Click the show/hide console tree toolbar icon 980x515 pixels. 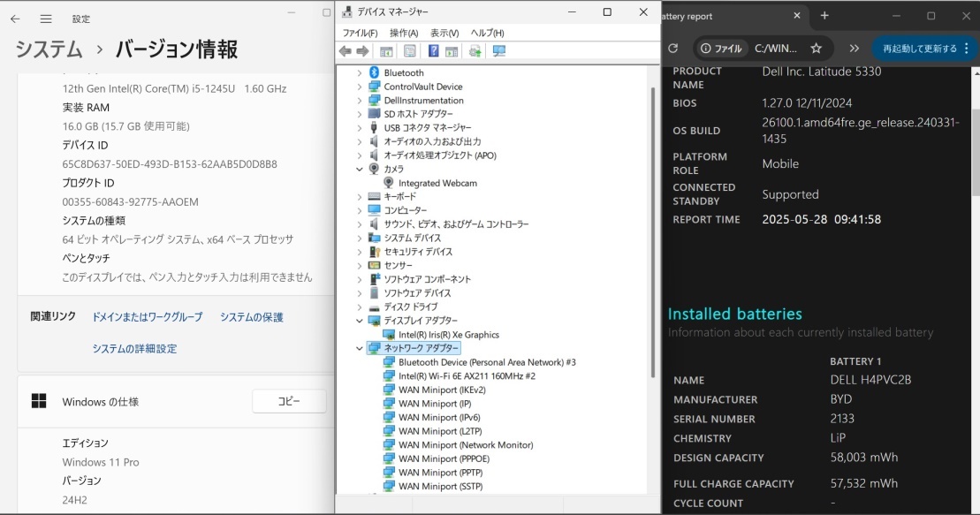[x=386, y=51]
